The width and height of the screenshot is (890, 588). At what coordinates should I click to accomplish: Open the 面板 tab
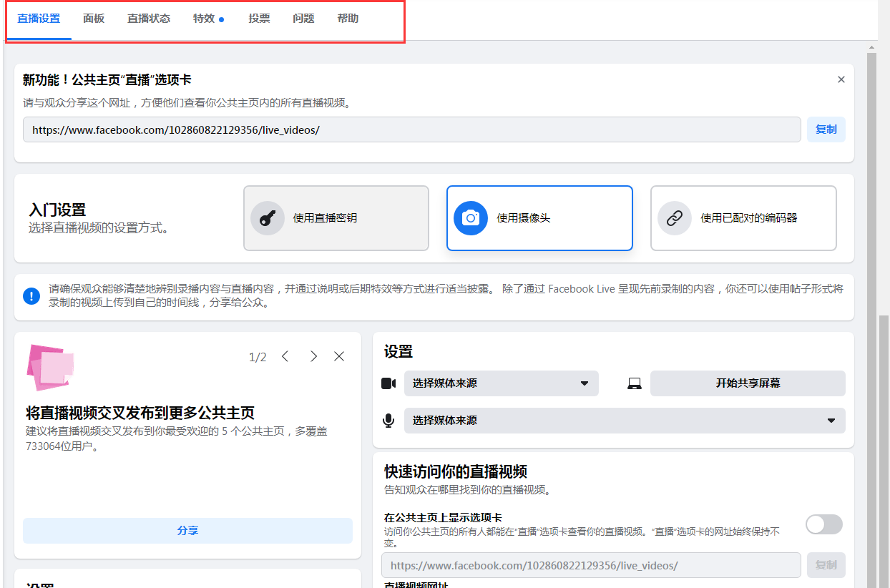point(94,19)
